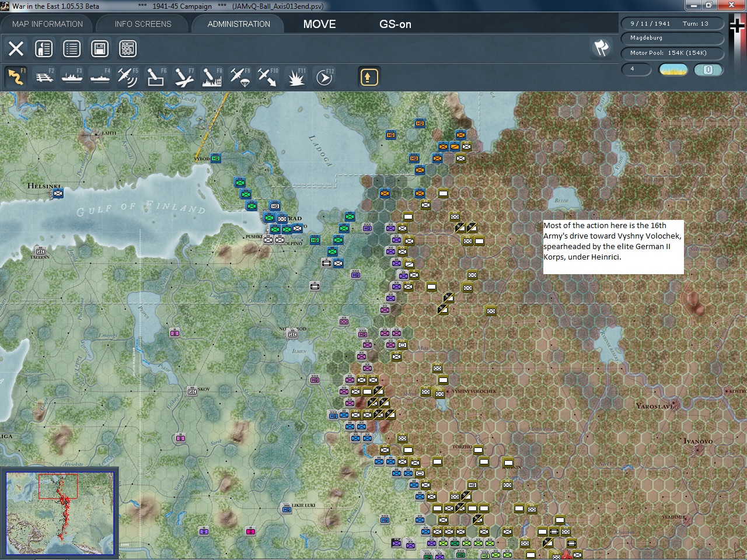Click the Magdeburg location field
Screen dimensions: 747x560
(673, 38)
